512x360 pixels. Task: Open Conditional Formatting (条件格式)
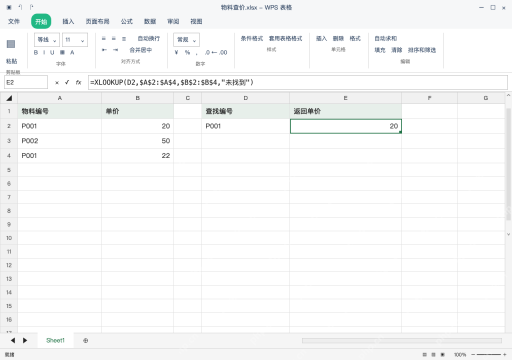point(252,39)
